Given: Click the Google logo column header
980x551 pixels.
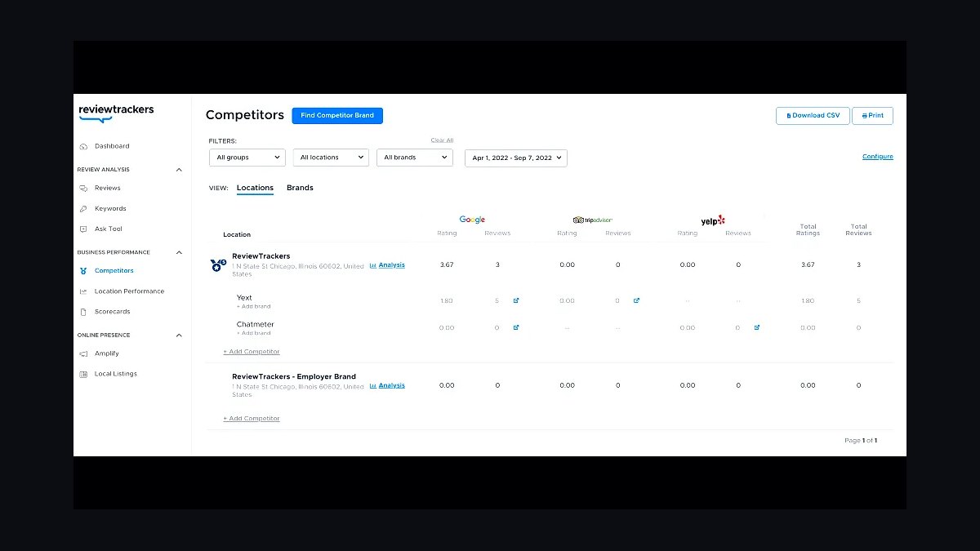Looking at the screenshot, I should coord(472,220).
